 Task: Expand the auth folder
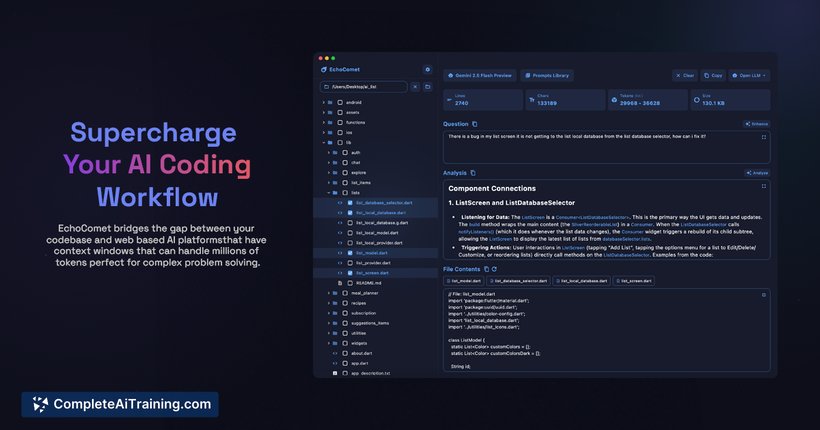(x=329, y=153)
